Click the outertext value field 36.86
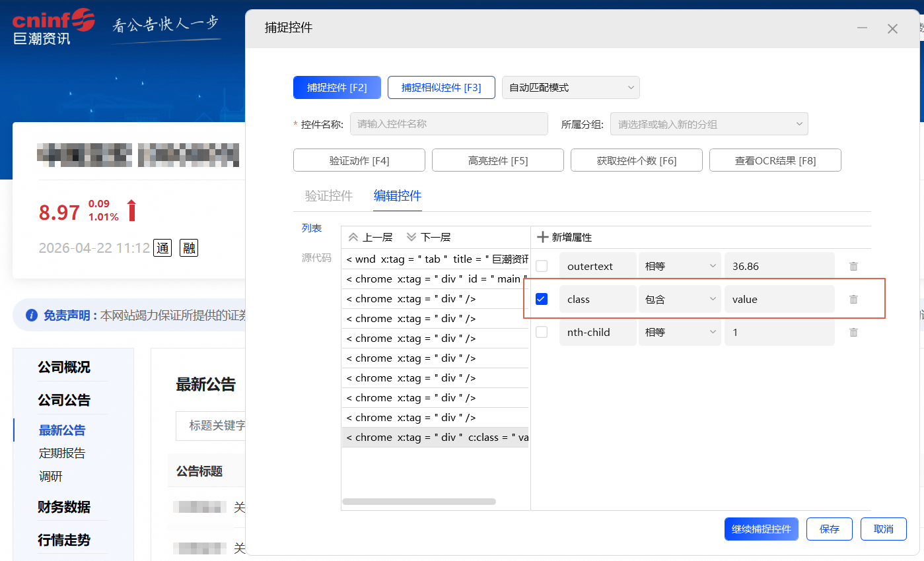This screenshot has width=924, height=561. pos(779,267)
